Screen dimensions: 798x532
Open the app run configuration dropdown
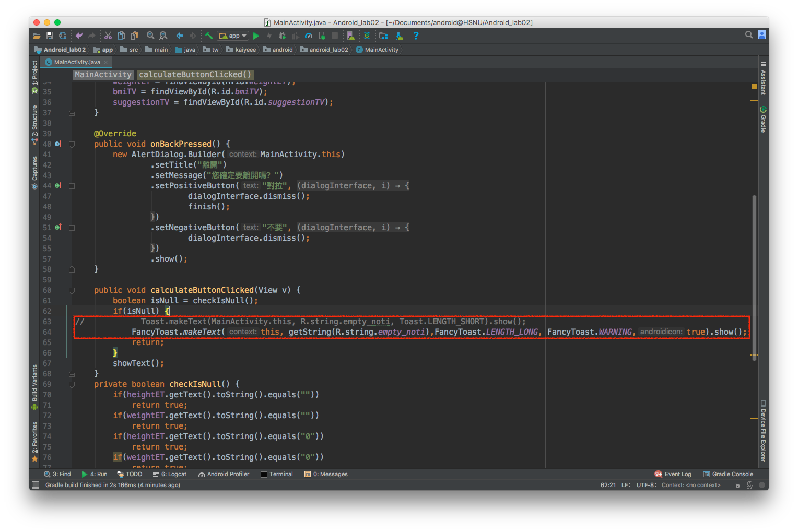pos(233,36)
